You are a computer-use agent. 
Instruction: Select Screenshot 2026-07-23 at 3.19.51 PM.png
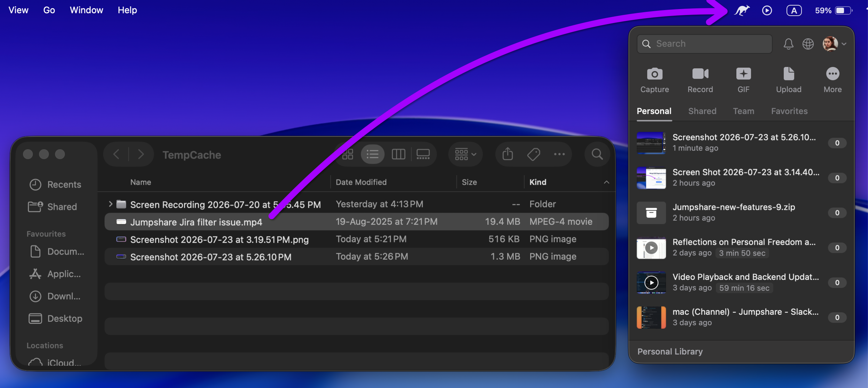click(357, 239)
